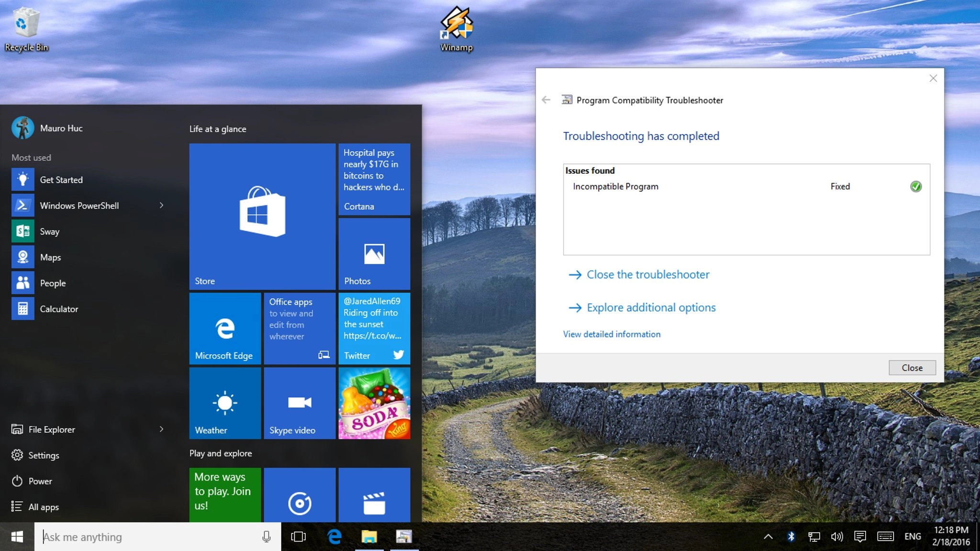Expand the Windows PowerShell jump list arrow
Viewport: 980px width, 551px height.
tap(161, 205)
